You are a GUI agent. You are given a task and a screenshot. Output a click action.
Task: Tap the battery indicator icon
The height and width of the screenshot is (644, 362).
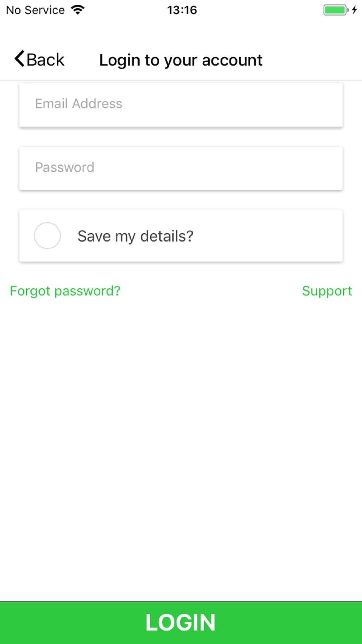point(336,10)
